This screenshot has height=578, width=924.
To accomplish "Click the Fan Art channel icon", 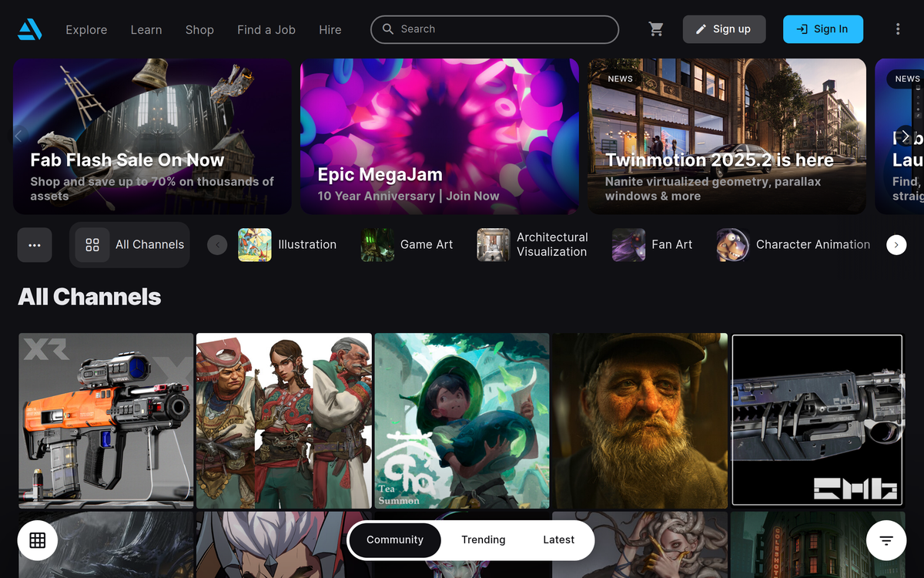I will click(x=628, y=245).
